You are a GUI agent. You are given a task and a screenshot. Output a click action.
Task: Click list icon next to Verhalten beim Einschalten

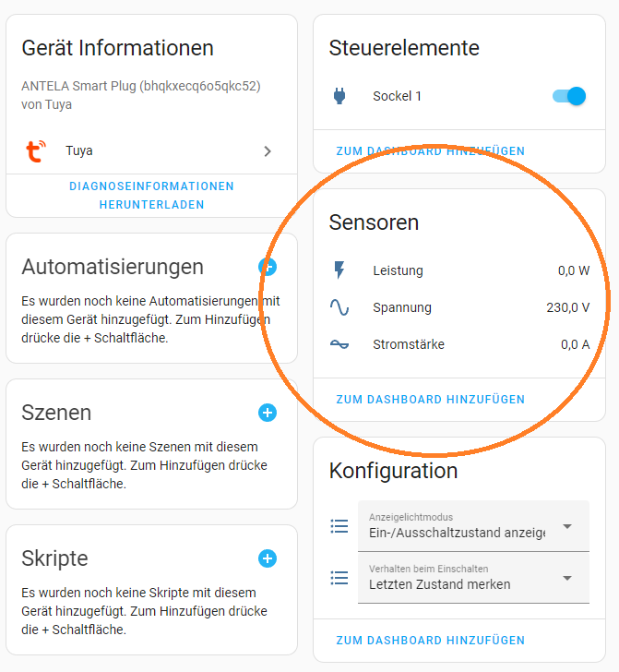[339, 578]
